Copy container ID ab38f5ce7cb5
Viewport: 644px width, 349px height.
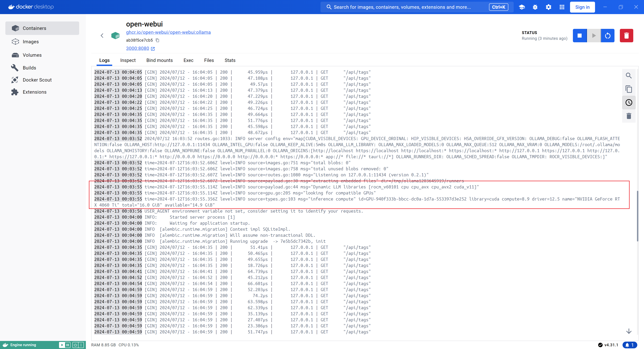click(x=157, y=40)
